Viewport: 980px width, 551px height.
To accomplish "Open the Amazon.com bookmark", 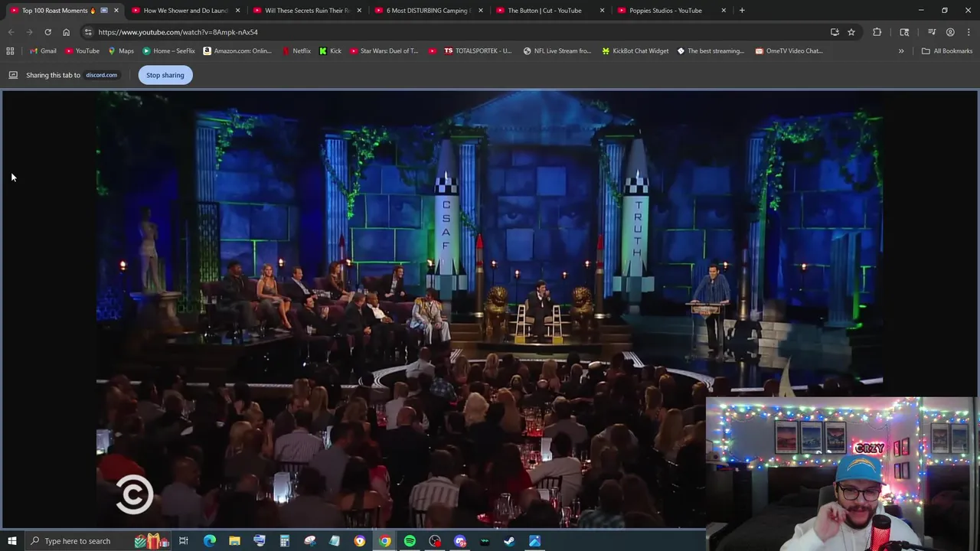I will tap(237, 51).
